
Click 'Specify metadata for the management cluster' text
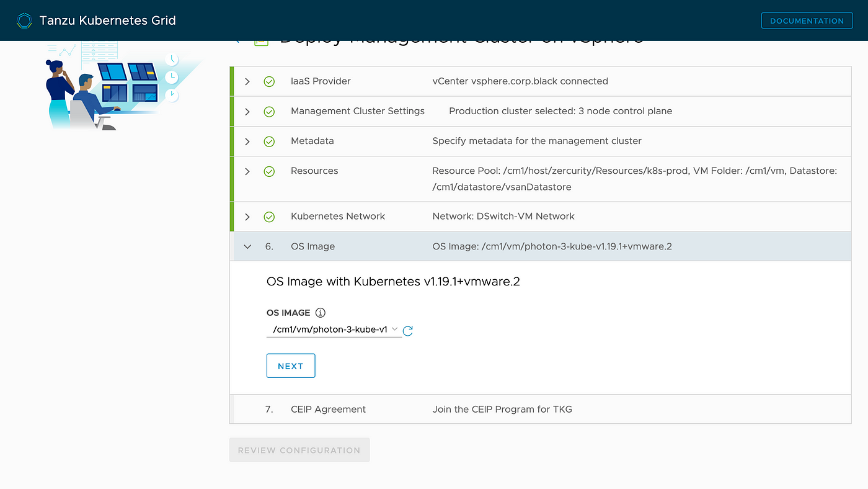537,141
